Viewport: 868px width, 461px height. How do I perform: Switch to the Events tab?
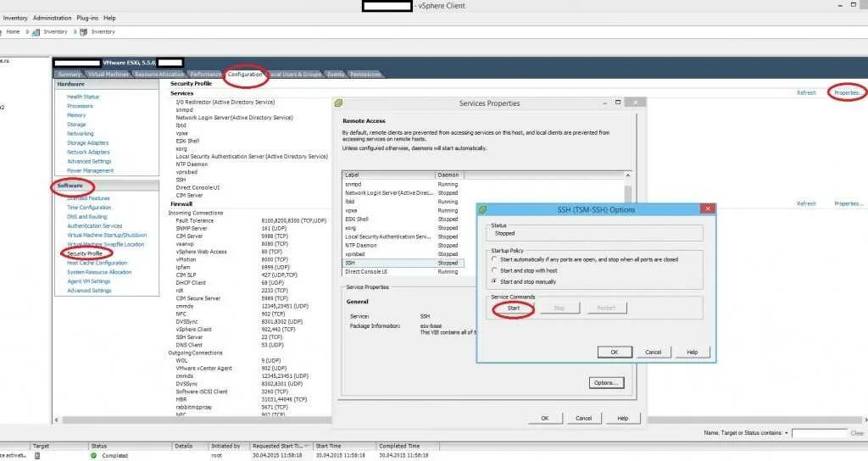pos(336,75)
